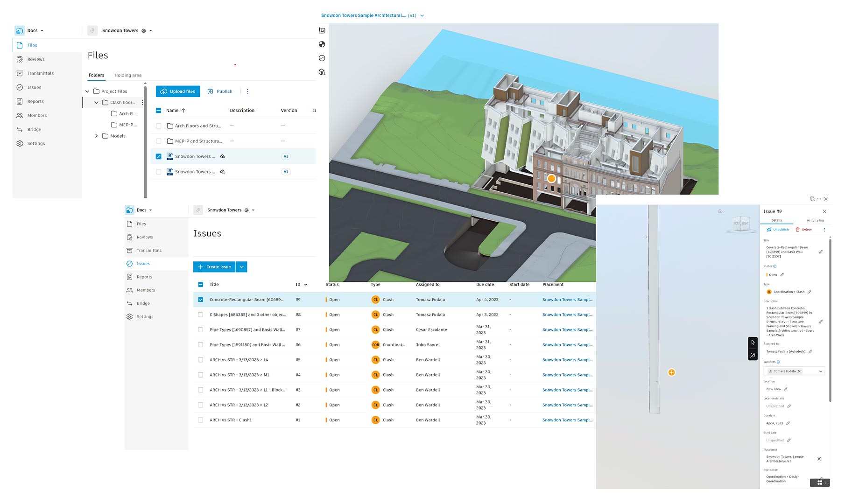Image resolution: width=852 pixels, height=504 pixels.
Task: Select the checkbox for issue #8 row
Action: [201, 315]
